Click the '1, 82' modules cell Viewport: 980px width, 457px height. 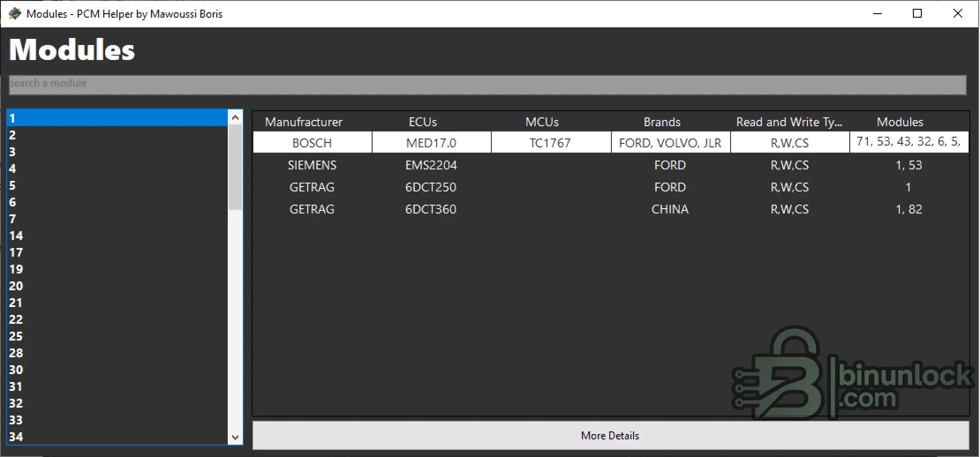pos(909,209)
